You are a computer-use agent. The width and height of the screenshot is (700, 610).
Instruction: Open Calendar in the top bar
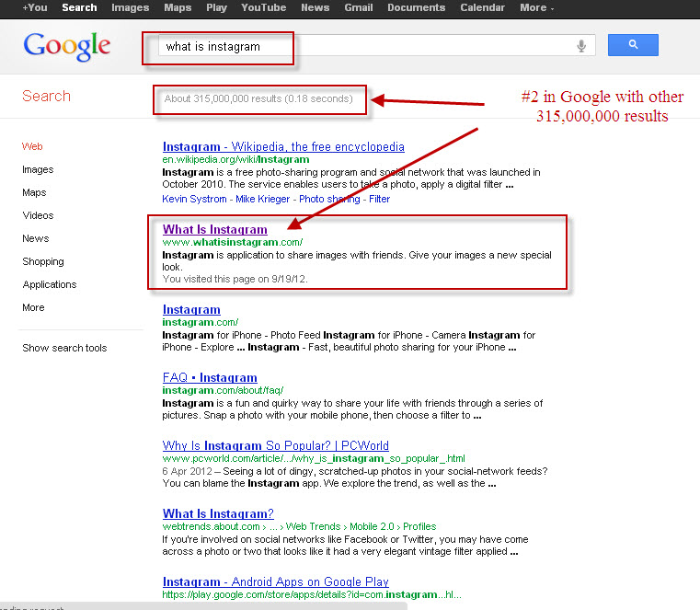point(483,7)
